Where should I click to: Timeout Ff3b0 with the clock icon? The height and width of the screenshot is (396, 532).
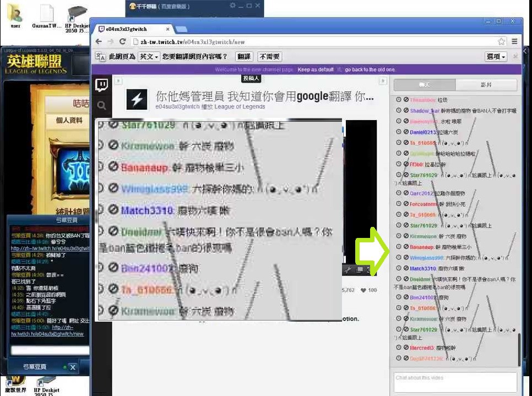[x=399, y=164]
